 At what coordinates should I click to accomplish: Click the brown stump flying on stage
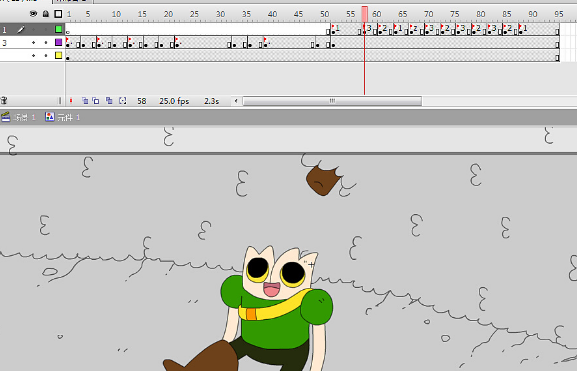323,180
